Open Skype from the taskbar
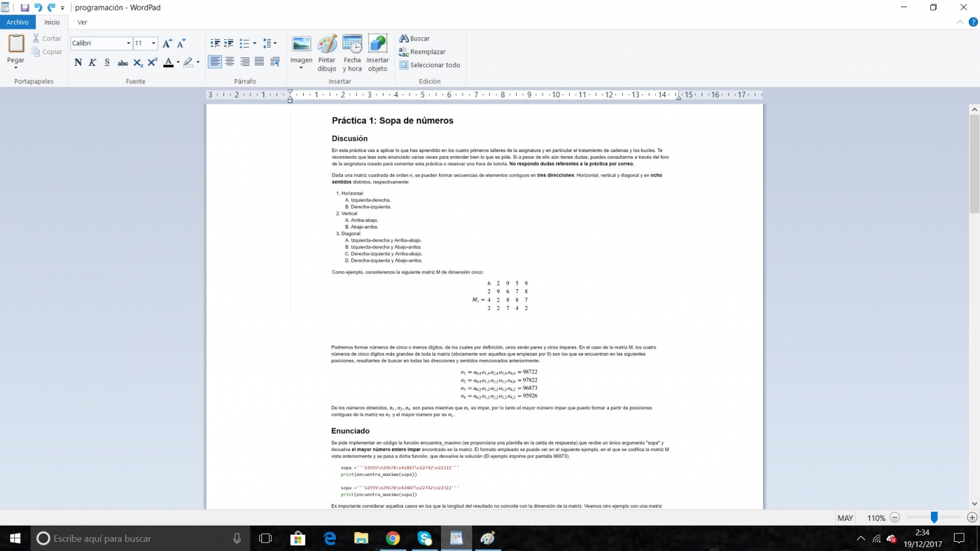The width and height of the screenshot is (980, 551). click(x=425, y=539)
